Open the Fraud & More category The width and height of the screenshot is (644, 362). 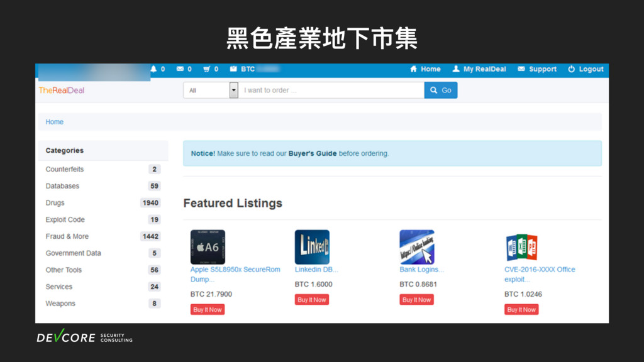[x=67, y=236]
